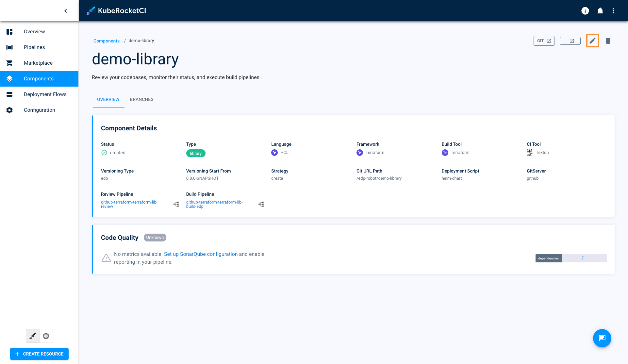Click Set up SonarQube configuration link

click(201, 254)
